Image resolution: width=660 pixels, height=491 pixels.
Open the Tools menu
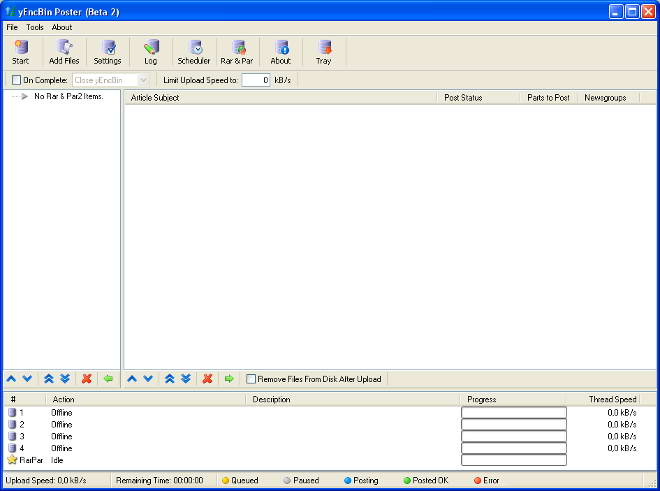(35, 27)
